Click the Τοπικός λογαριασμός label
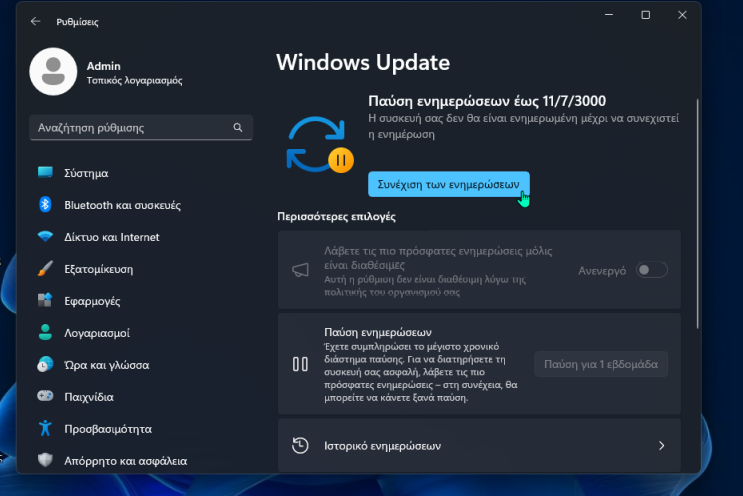743x496 pixels. [x=135, y=81]
